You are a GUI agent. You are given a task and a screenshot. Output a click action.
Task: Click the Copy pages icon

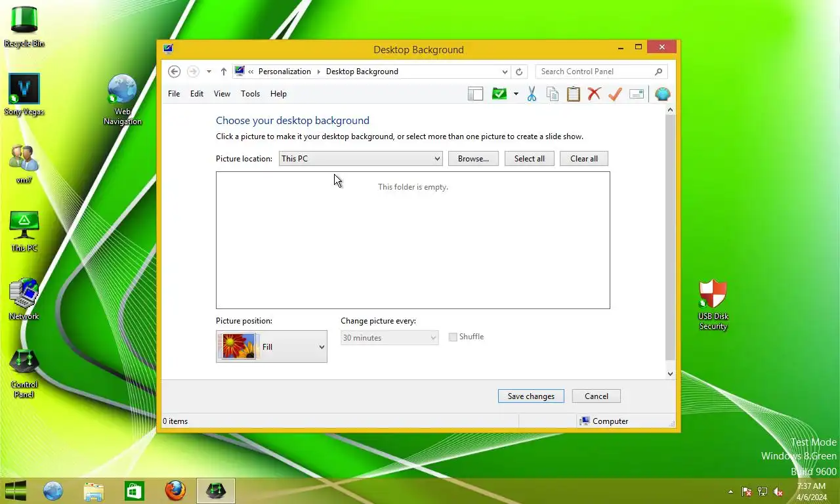pos(553,94)
